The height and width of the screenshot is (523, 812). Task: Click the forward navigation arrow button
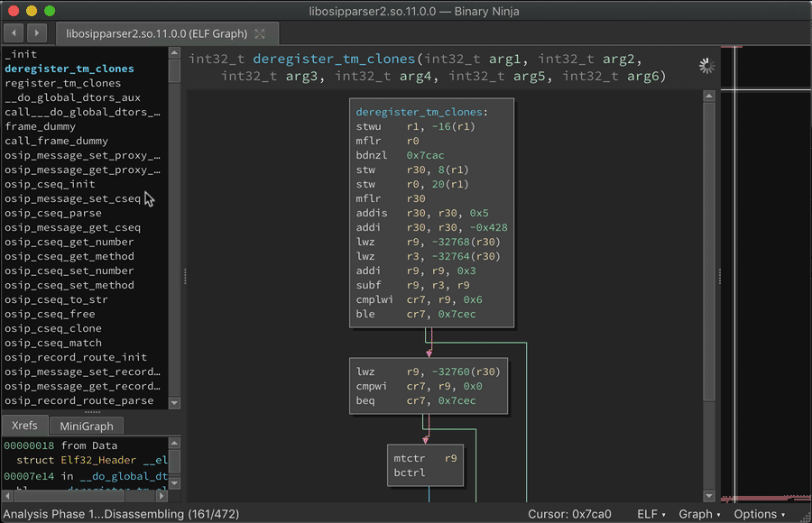click(x=36, y=33)
